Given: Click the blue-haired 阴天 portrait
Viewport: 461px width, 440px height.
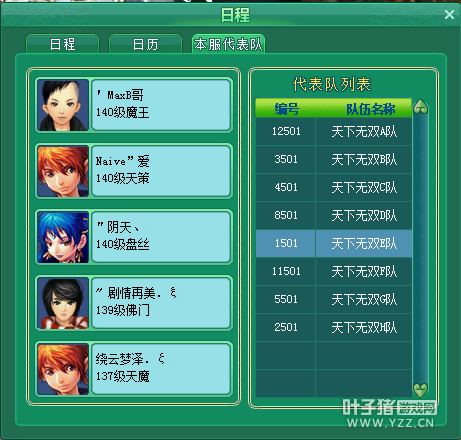Looking at the screenshot, I should (x=63, y=237).
